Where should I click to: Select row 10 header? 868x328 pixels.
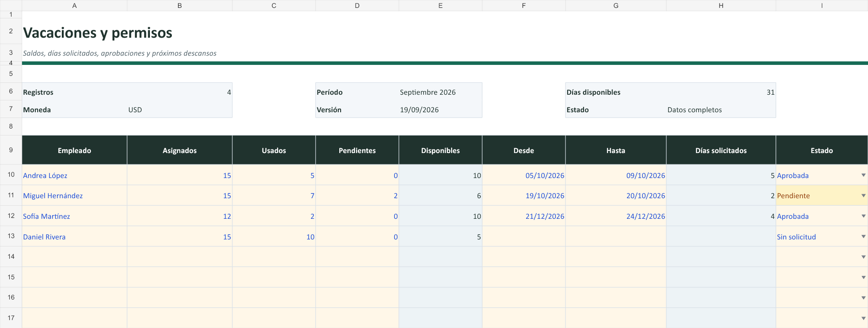(11, 175)
